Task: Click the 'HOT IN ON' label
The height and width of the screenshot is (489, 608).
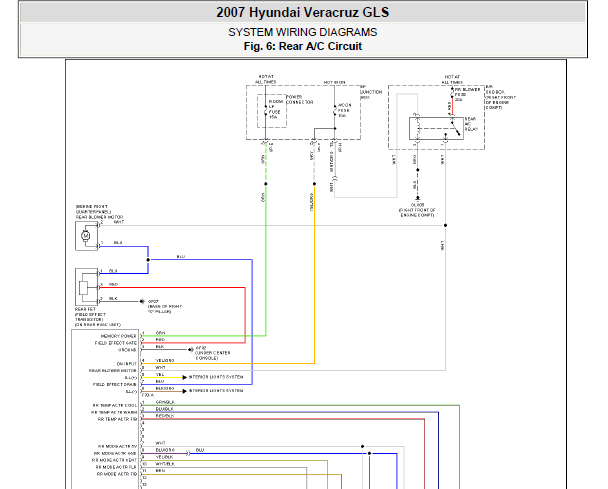Action: pos(334,83)
